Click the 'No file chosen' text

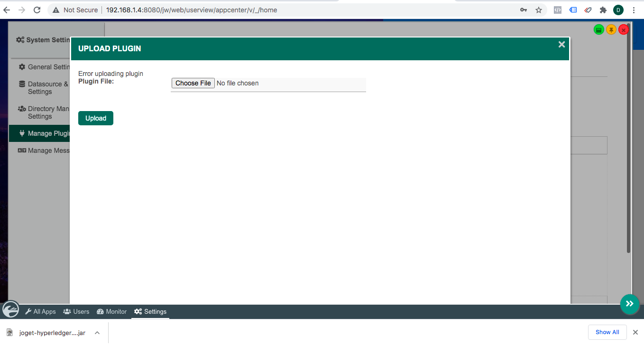238,83
